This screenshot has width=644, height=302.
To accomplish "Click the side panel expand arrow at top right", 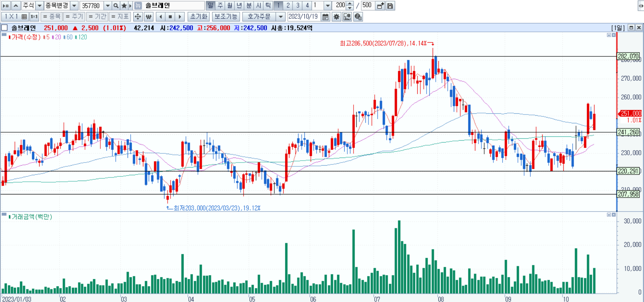I will [x=641, y=6].
